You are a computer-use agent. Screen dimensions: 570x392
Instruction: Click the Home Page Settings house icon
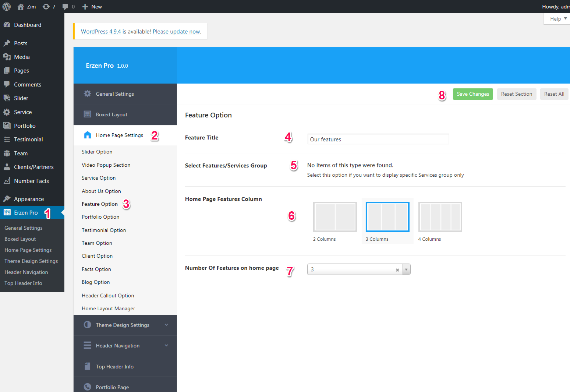[x=87, y=135]
